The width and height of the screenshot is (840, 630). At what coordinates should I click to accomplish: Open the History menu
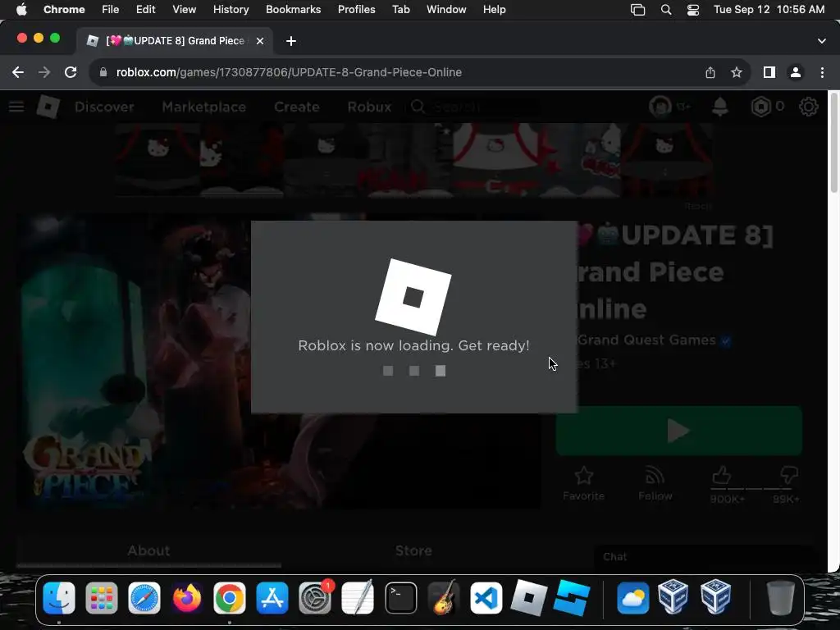tap(231, 10)
